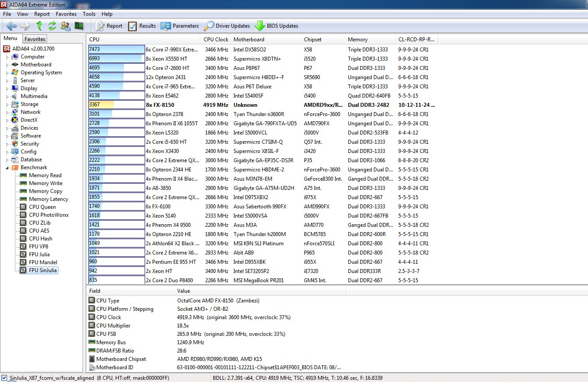Expand the Software tree node
Viewport: 588px width, 382px height.
click(x=7, y=136)
